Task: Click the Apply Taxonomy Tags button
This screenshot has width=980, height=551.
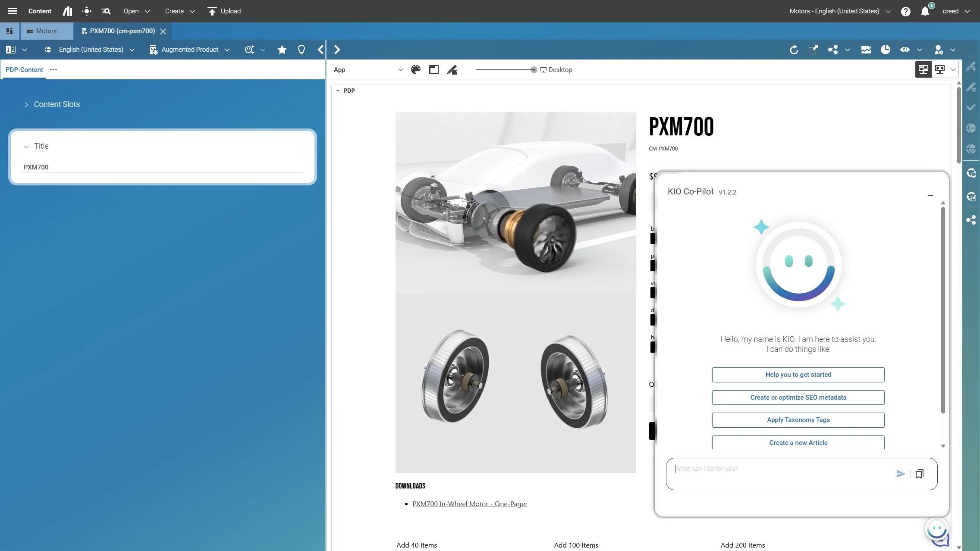Action: point(798,420)
